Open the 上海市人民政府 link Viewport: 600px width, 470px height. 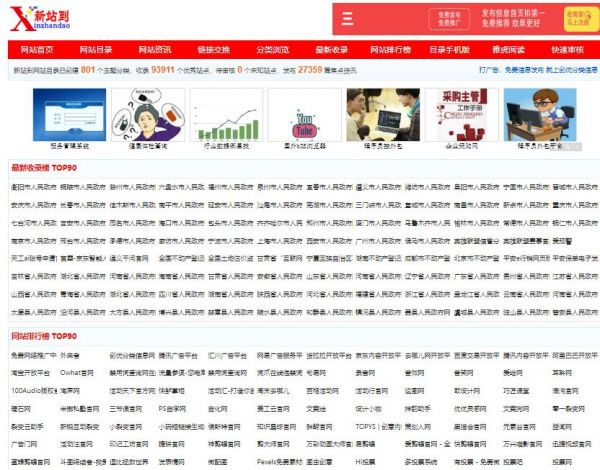tap(280, 241)
